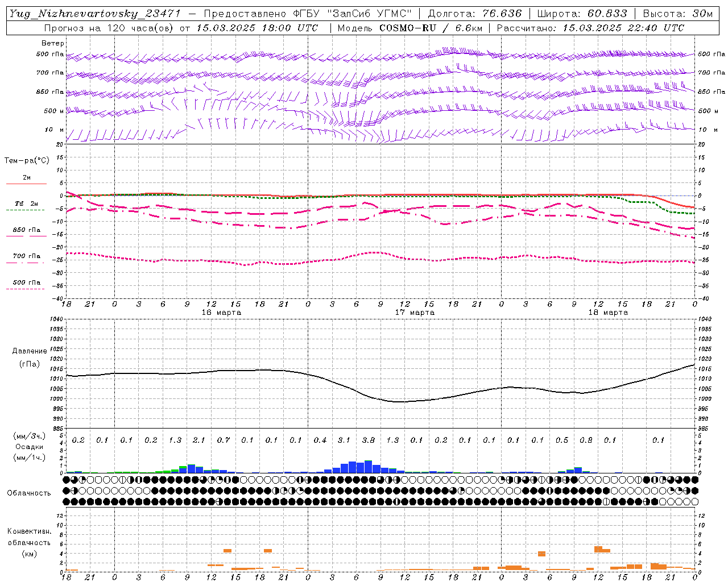Click the Прогноз на 120 часа(ов) text
The height and width of the screenshot is (582, 728).
[109, 28]
